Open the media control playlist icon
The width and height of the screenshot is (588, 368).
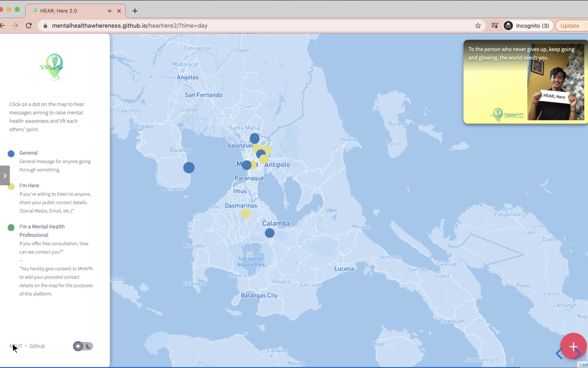click(x=495, y=26)
